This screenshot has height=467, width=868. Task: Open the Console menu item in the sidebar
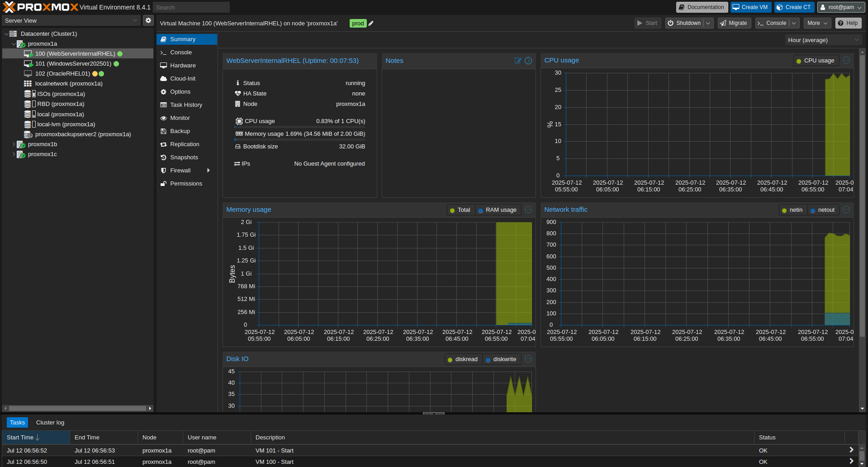click(187, 52)
